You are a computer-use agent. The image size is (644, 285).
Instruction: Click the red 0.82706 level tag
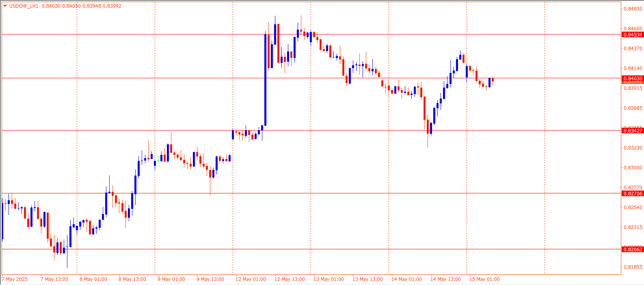click(633, 194)
